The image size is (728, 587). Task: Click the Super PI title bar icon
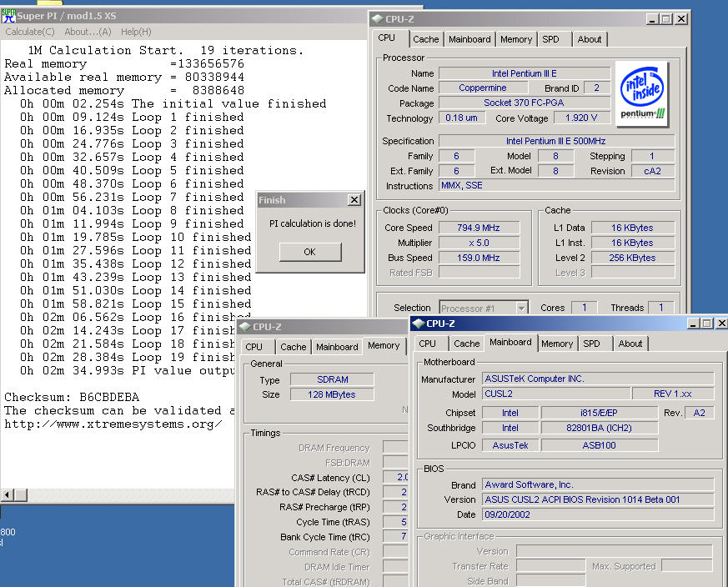[8, 16]
